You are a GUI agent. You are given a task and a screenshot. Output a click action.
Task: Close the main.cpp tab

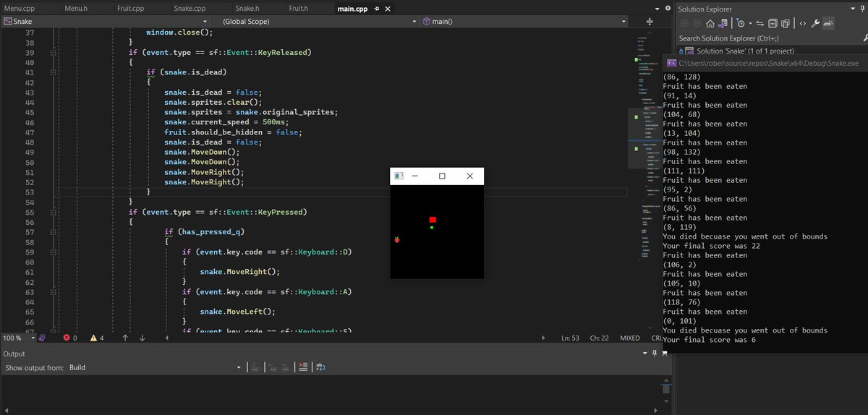pos(388,9)
